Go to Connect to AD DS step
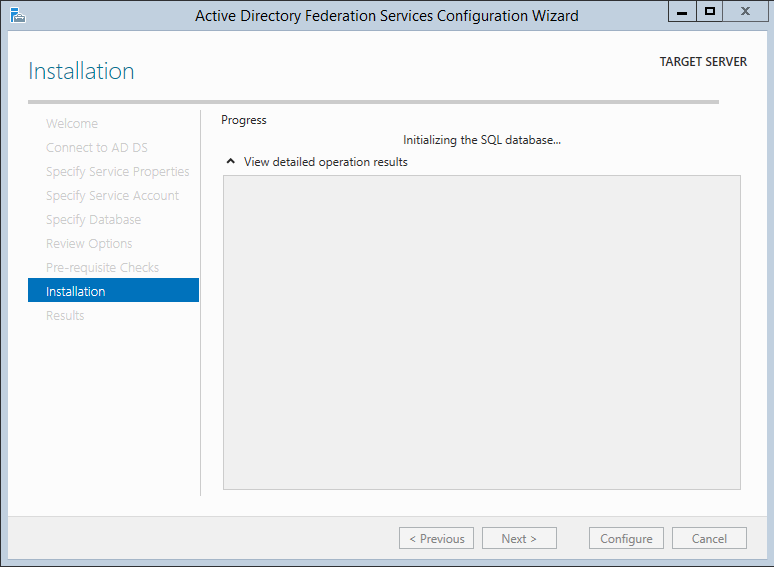 click(96, 148)
